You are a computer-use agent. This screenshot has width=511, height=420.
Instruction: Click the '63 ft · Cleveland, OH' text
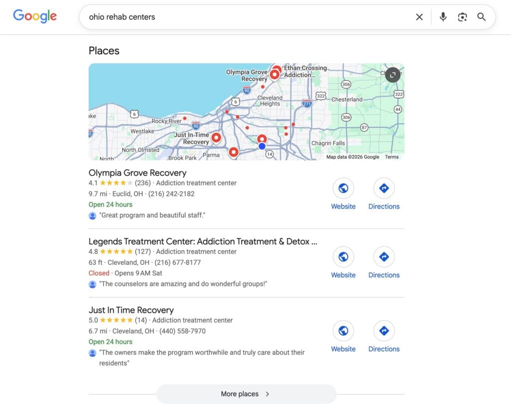pyautogui.click(x=119, y=262)
